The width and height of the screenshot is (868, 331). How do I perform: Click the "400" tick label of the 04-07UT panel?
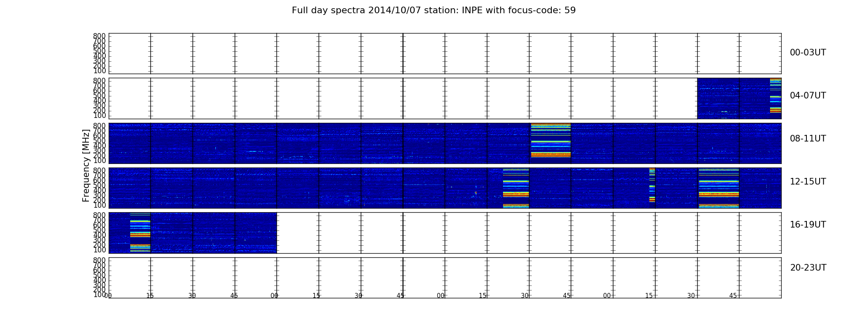point(99,101)
